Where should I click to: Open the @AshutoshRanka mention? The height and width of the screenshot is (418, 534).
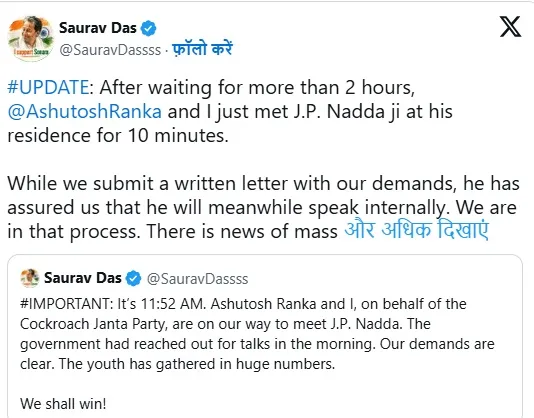84,112
